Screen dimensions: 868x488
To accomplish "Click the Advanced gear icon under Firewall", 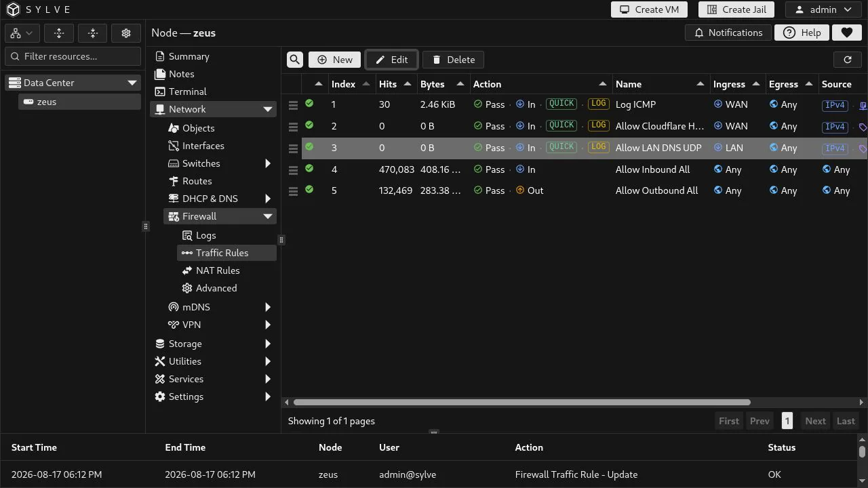I will [x=187, y=288].
